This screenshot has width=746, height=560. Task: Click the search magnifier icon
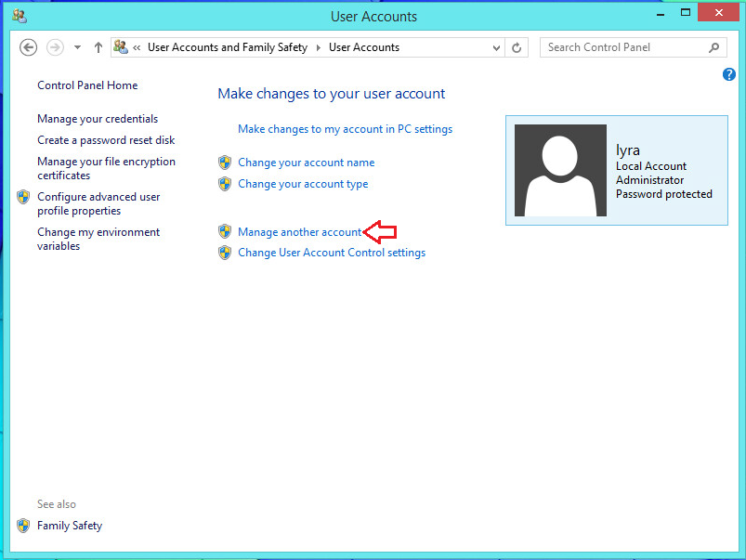[x=713, y=47]
